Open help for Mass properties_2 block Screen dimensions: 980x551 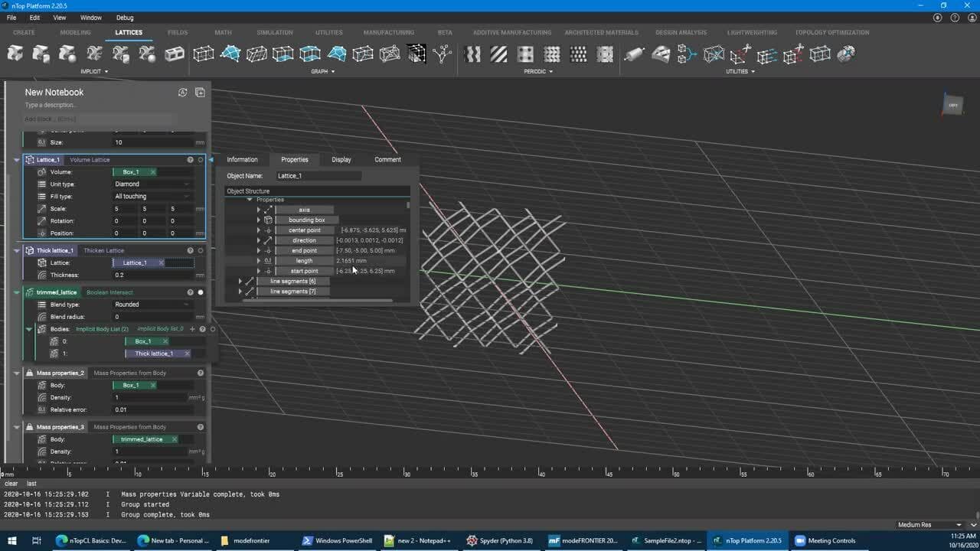[x=201, y=373]
